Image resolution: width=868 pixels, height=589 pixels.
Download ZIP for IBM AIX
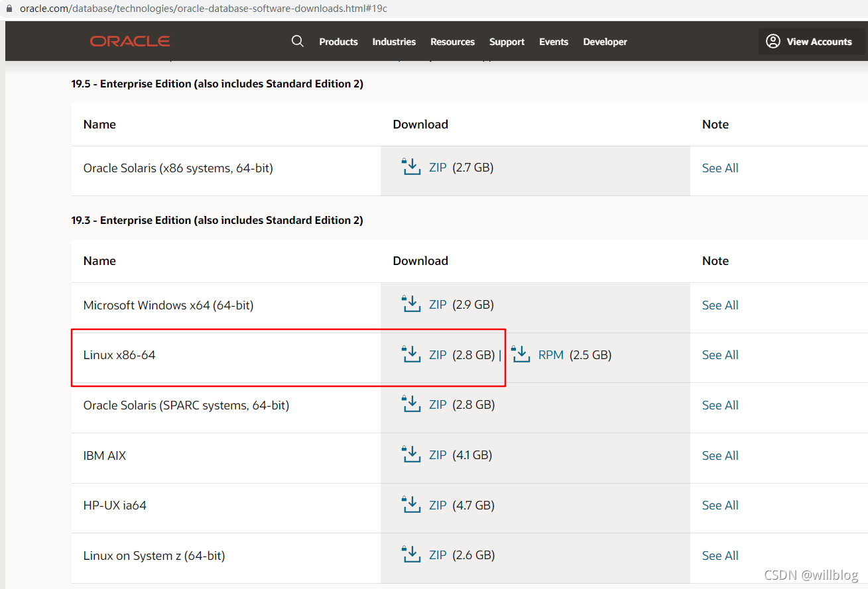[438, 455]
